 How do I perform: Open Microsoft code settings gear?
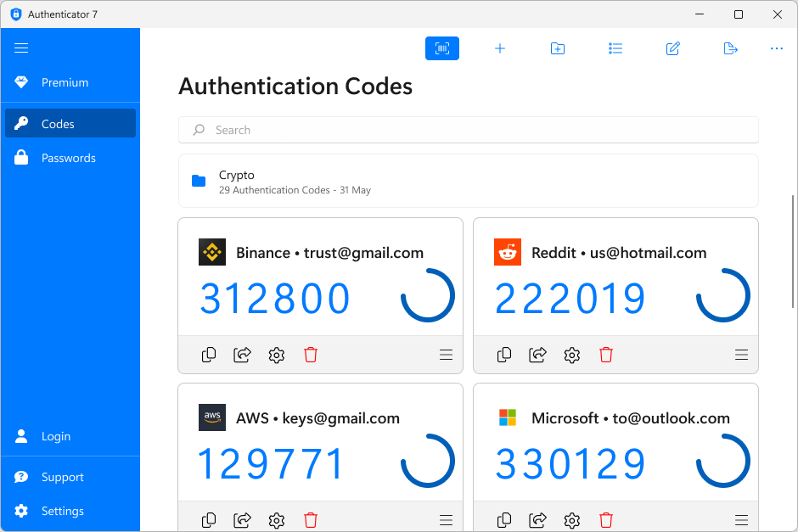coord(571,520)
